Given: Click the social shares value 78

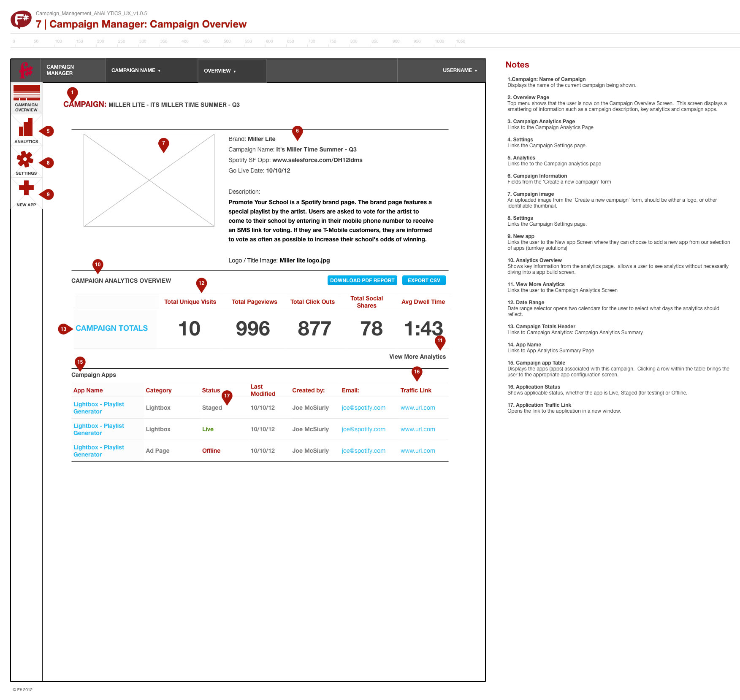Looking at the screenshot, I should coord(371,329).
